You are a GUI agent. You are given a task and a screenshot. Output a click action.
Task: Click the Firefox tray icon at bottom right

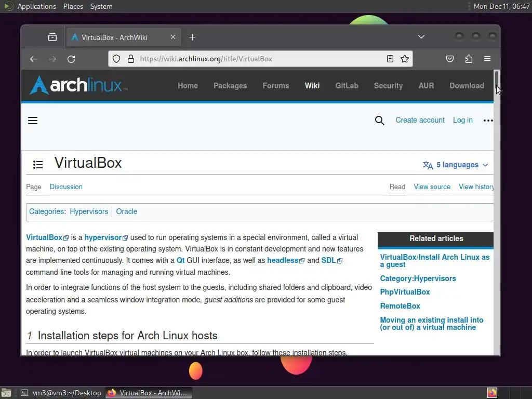tap(492, 393)
